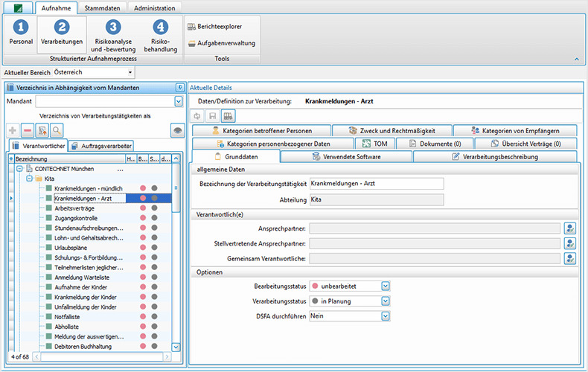Open step 3 Risikoanalyse und -bewertung

pyautogui.click(x=112, y=35)
